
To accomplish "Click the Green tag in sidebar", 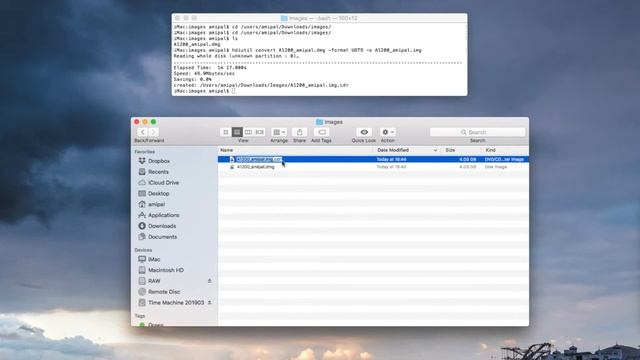I will tap(151, 324).
